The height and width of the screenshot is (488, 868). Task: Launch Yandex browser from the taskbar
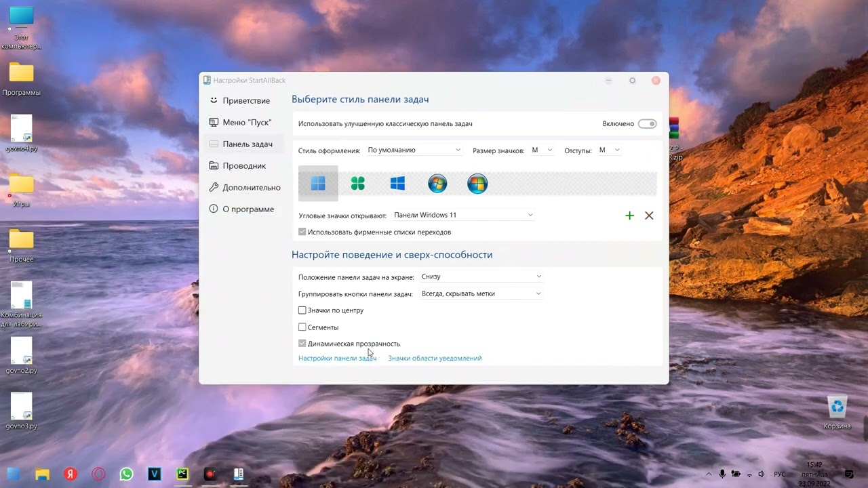(x=70, y=474)
